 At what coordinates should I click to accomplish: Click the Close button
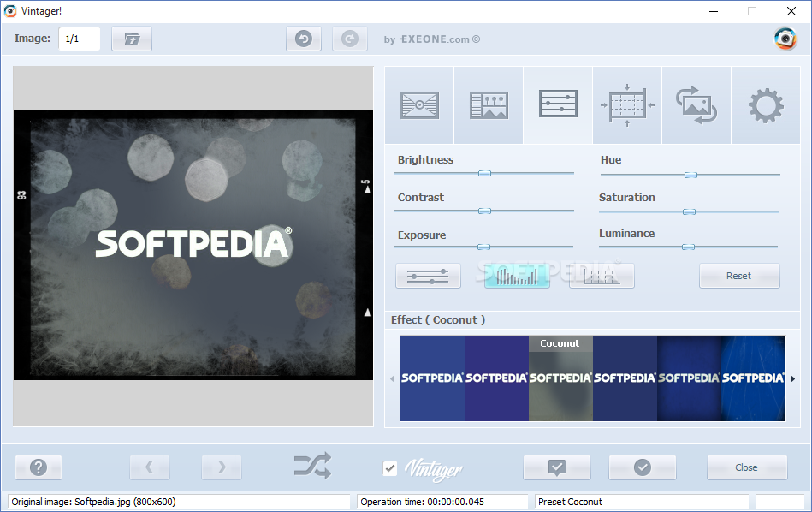[747, 467]
